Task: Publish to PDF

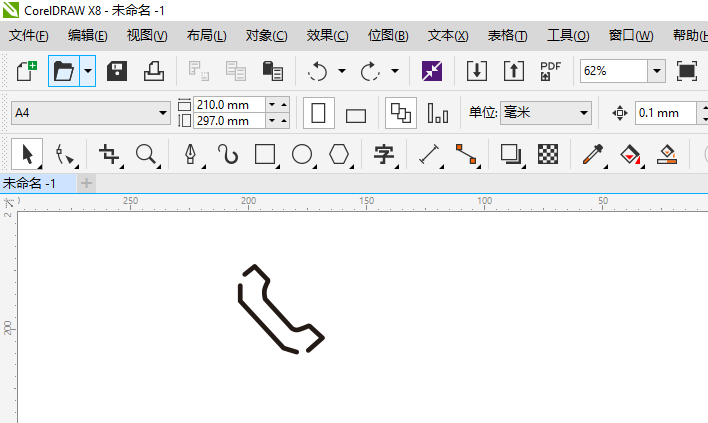Action: tap(550, 71)
